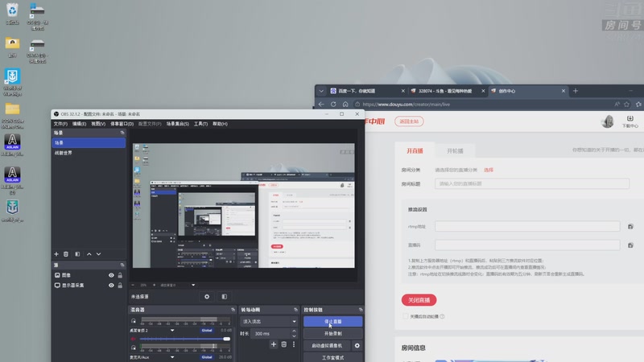Increase transition duration with up stepper
Screen dimensions: 644x362
point(294,331)
